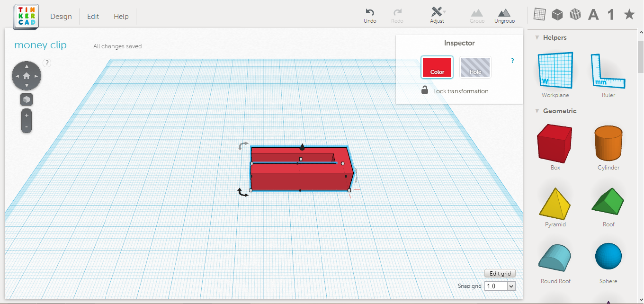Open the Help menu
Viewport: 644px width, 304px height.
pyautogui.click(x=121, y=17)
